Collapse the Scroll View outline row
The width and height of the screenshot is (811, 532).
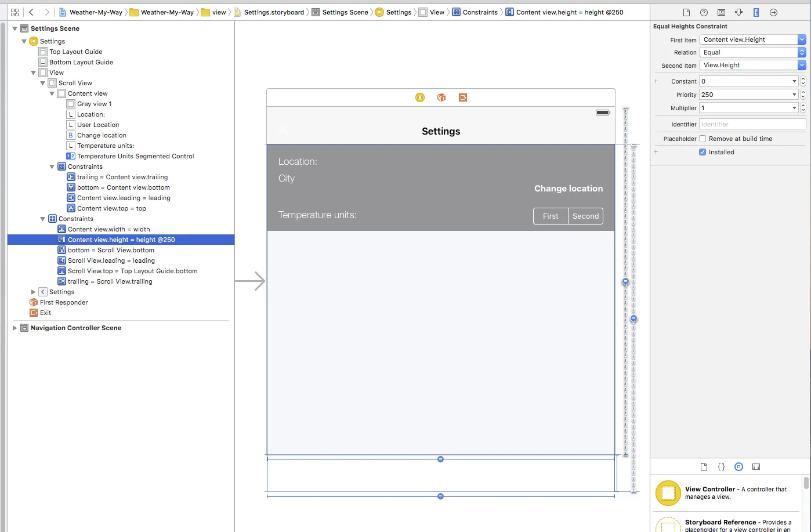click(x=43, y=83)
